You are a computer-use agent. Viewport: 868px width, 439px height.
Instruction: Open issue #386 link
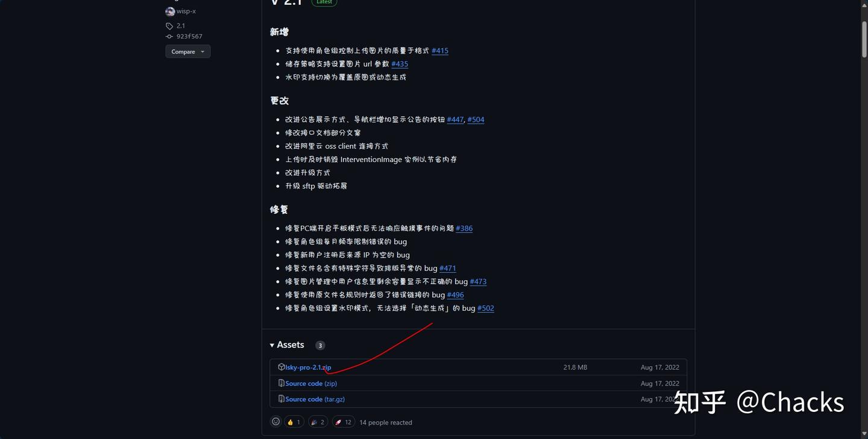(464, 228)
